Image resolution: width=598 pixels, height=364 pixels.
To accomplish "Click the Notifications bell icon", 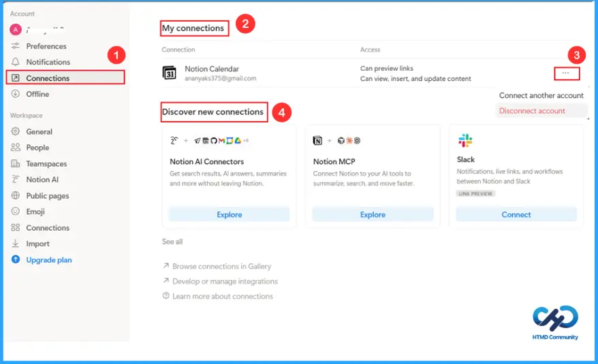I will pos(15,62).
